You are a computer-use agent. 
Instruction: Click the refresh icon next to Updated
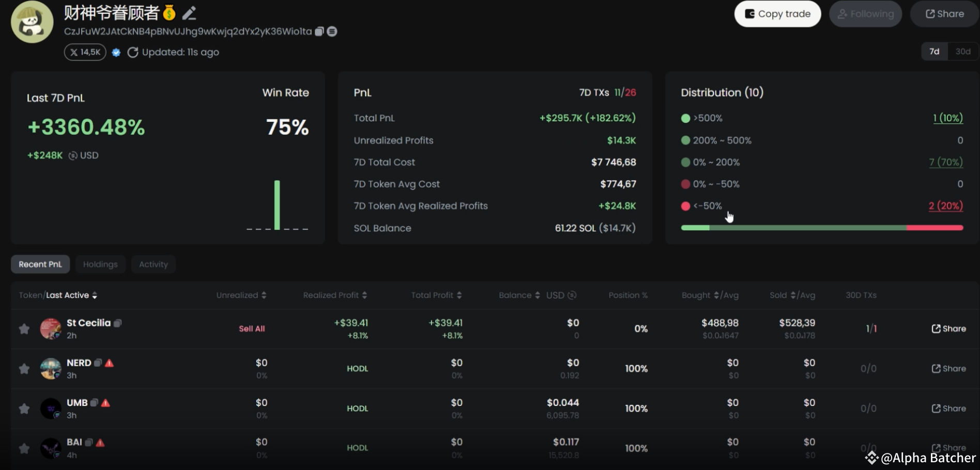[133, 52]
